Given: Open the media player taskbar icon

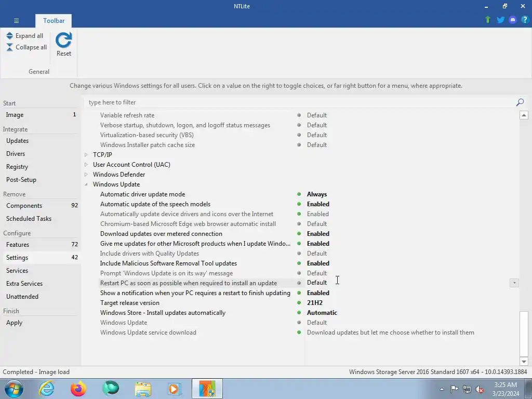Looking at the screenshot, I should (175, 389).
